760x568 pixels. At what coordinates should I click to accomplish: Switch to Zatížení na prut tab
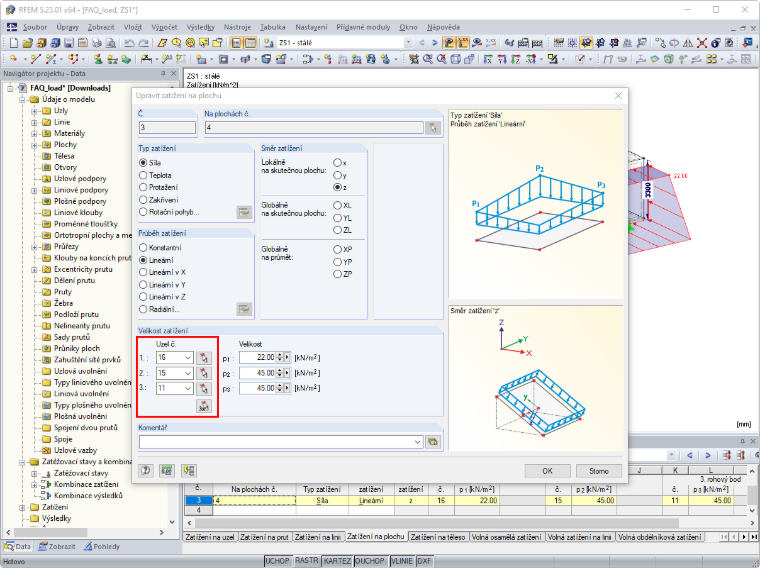click(264, 537)
